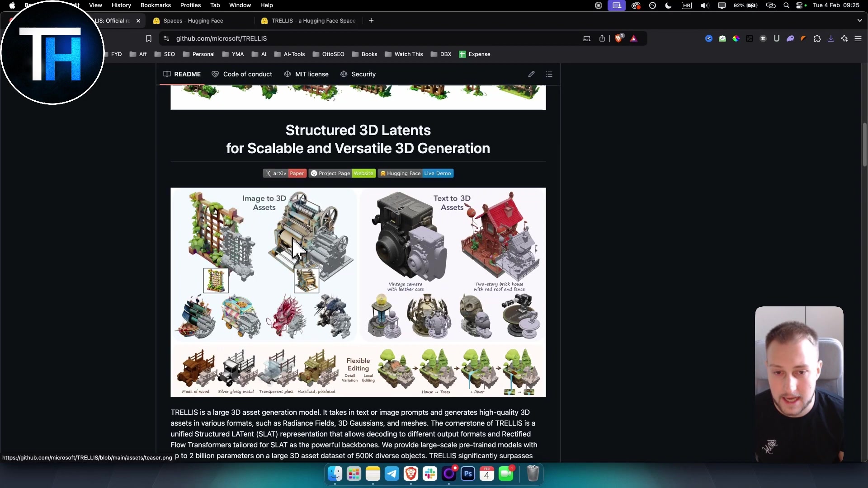Image resolution: width=868 pixels, height=488 pixels.
Task: Click the Brave Rewards triangle icon
Action: coord(634,38)
